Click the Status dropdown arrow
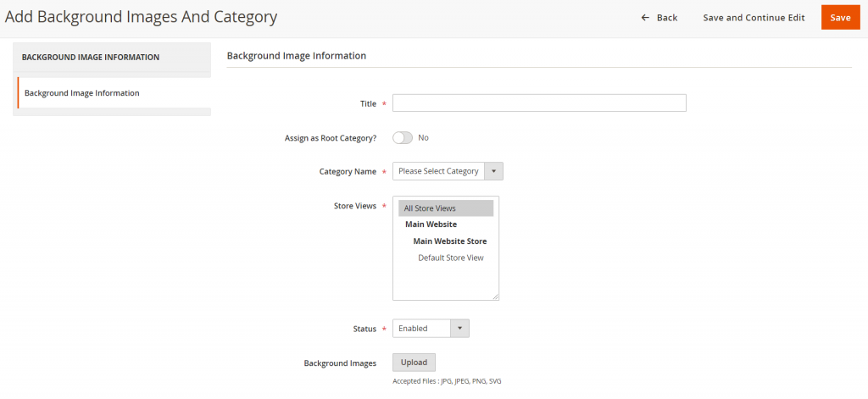Viewport: 868px width, 399px height. pos(459,328)
